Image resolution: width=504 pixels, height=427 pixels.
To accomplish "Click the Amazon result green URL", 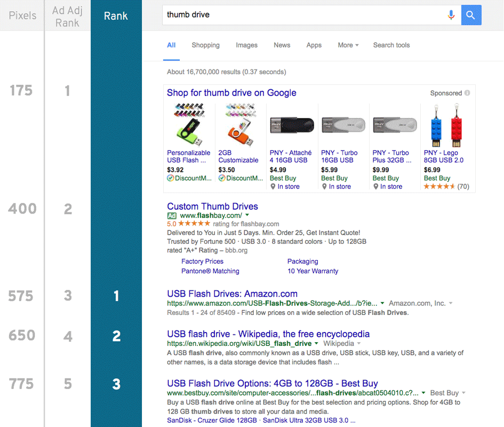I will [272, 303].
